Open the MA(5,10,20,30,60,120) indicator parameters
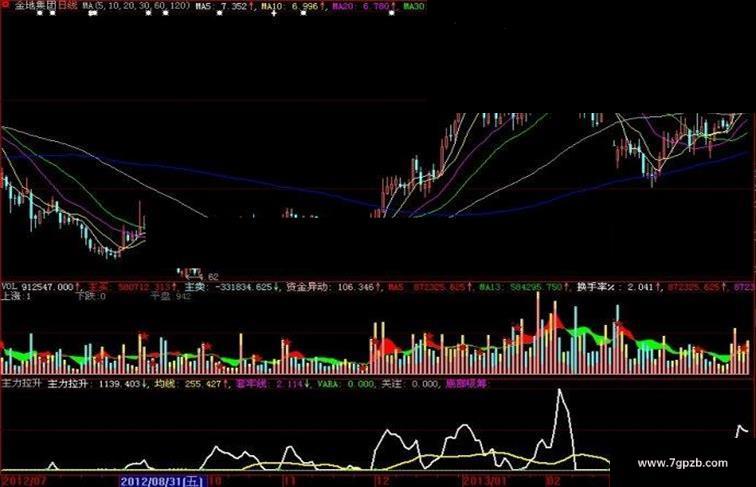The height and width of the screenshot is (487, 756). click(x=136, y=6)
